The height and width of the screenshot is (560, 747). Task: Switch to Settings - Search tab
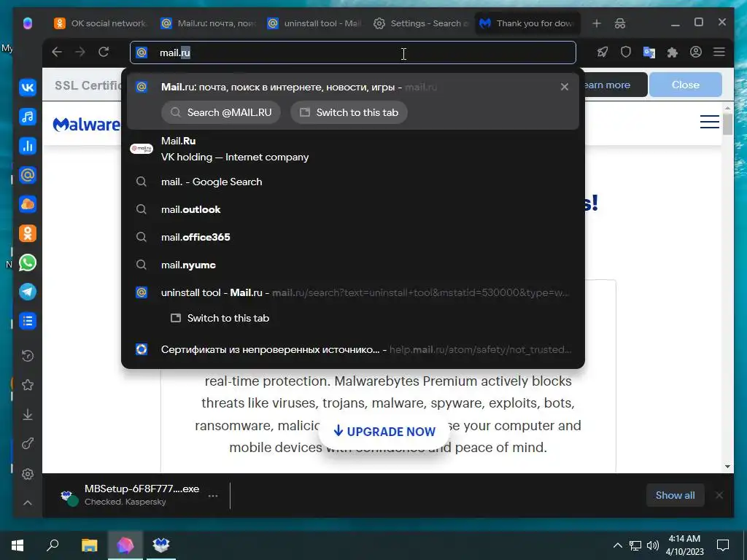coord(421,23)
